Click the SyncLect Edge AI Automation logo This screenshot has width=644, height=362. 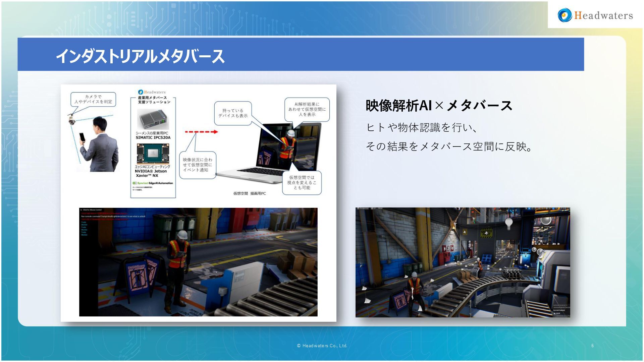pyautogui.click(x=153, y=183)
